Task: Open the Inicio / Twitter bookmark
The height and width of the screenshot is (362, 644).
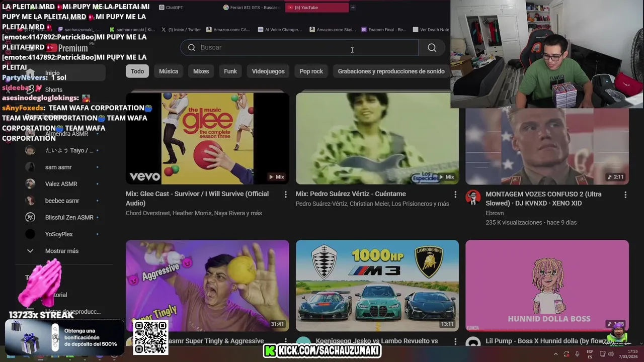Action: tap(181, 30)
